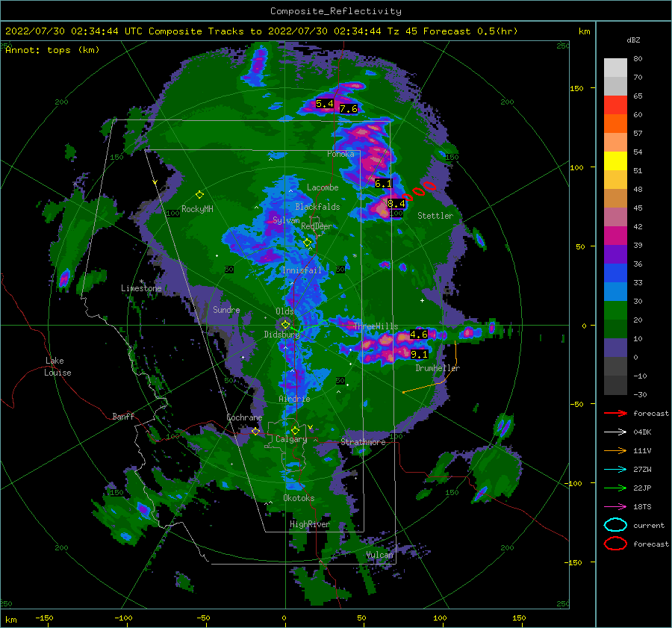Click the yellow diamond marker above Calgary
672x628 pixels.
[295, 430]
